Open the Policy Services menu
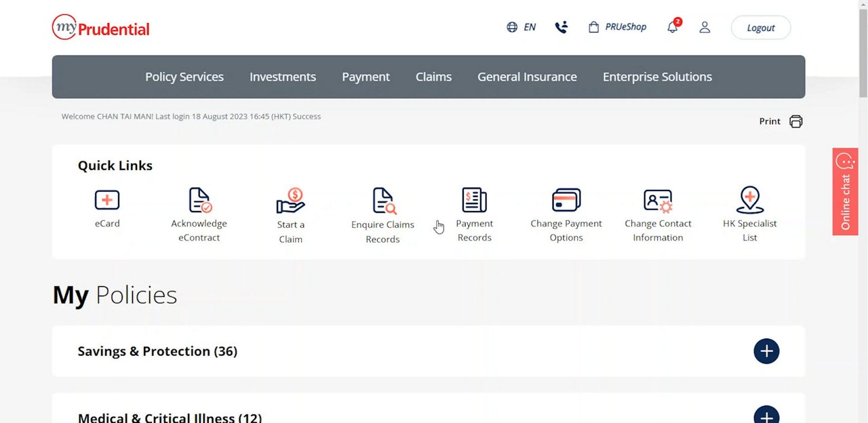868x423 pixels. click(x=184, y=77)
